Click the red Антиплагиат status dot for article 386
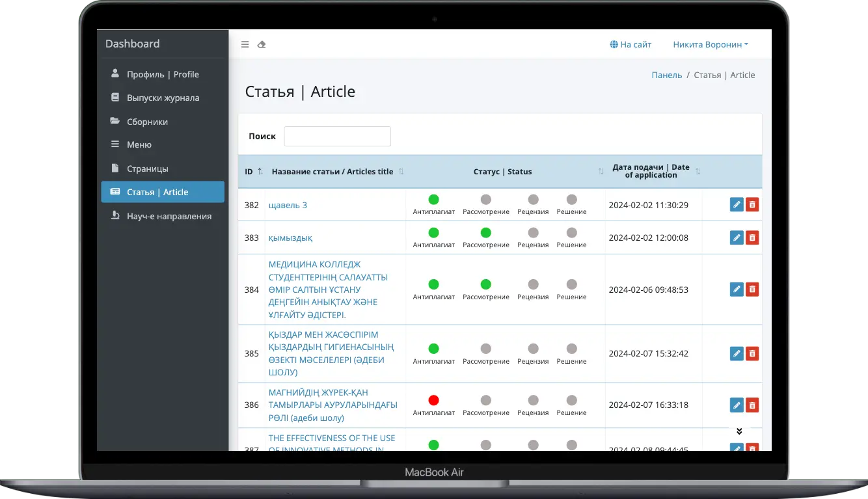This screenshot has height=499, width=868. (x=433, y=400)
